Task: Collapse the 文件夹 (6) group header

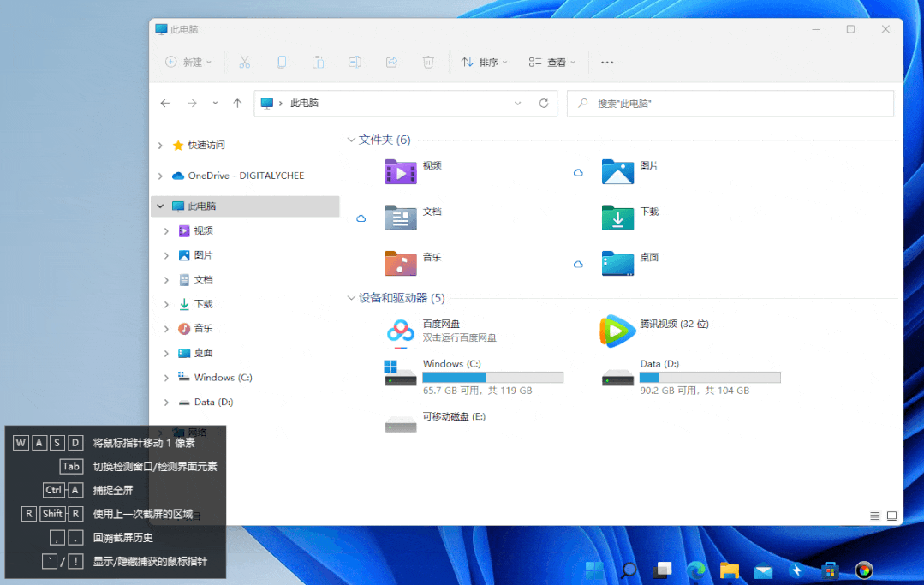Action: tap(351, 140)
